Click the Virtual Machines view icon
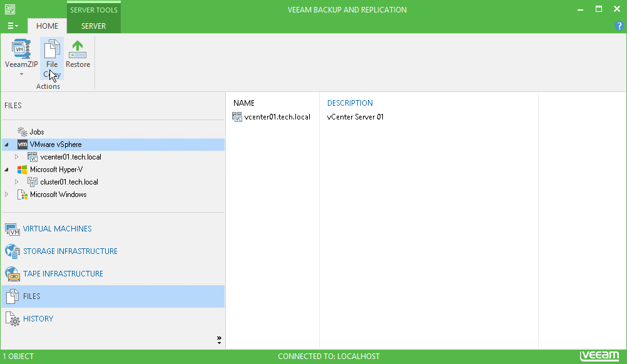The image size is (627, 364). click(13, 230)
